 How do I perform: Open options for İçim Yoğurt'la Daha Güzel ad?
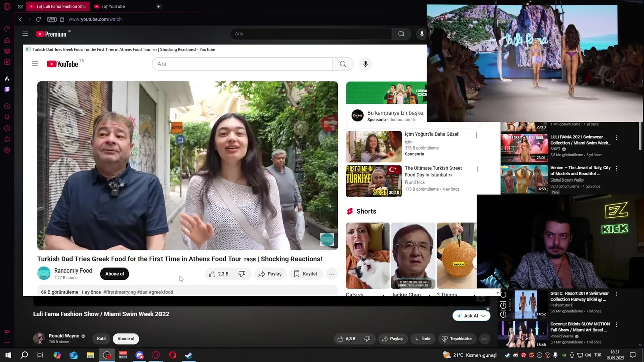pos(476,135)
